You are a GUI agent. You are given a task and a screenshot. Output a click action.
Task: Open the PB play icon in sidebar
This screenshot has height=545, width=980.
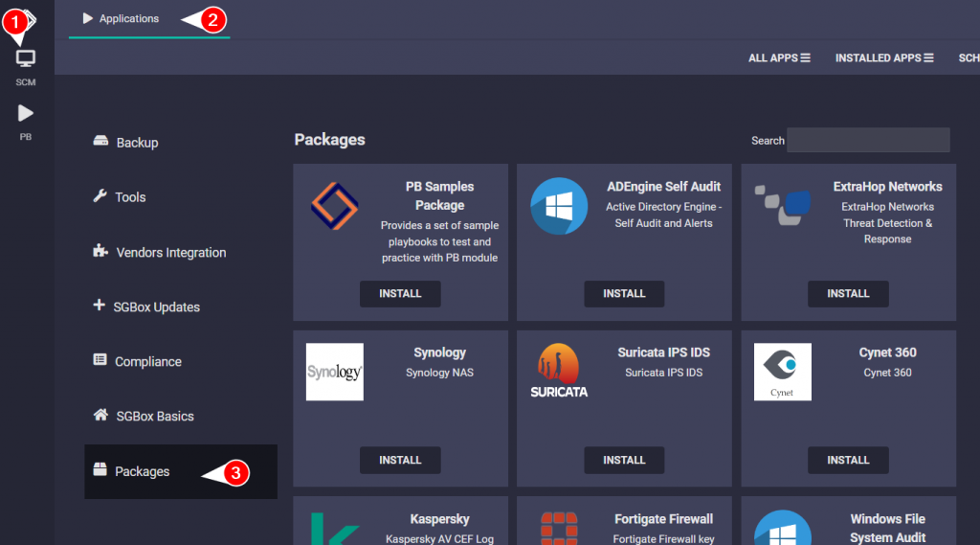(x=26, y=113)
